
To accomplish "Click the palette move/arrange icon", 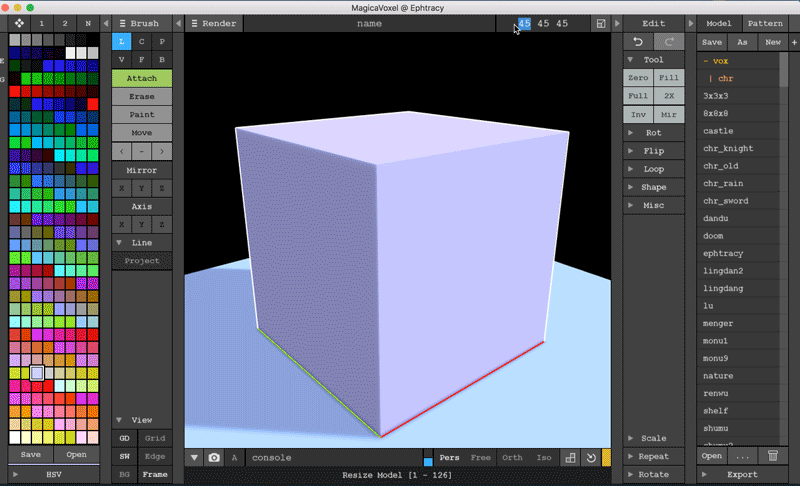I will click(x=19, y=23).
